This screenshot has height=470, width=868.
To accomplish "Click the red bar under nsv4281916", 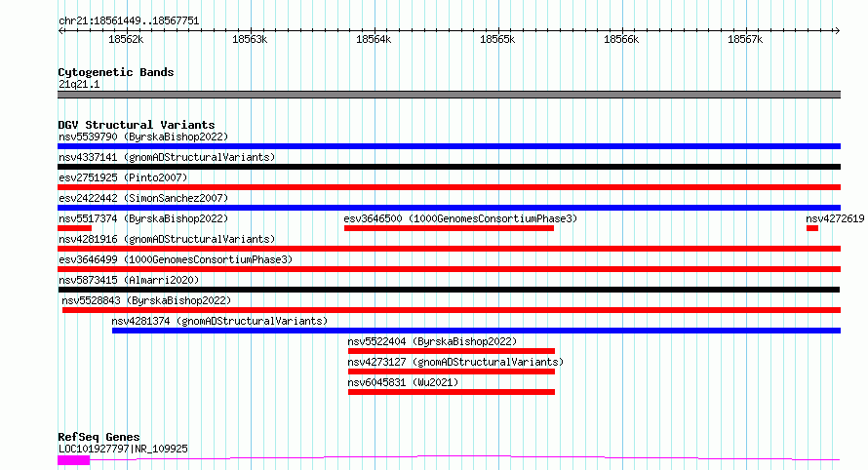I will click(x=449, y=249).
